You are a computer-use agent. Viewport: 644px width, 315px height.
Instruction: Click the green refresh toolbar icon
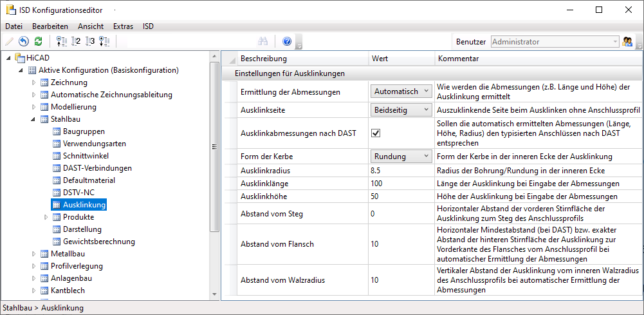pyautogui.click(x=38, y=42)
